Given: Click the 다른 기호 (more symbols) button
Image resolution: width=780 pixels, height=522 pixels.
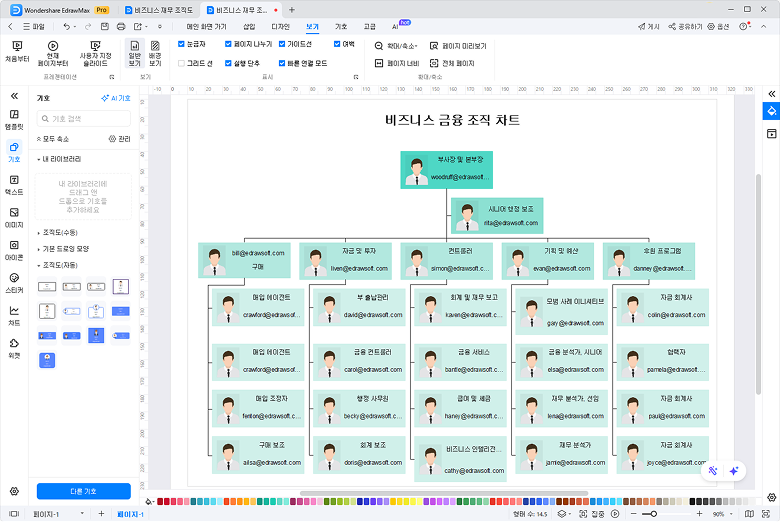Looking at the screenshot, I should [x=84, y=491].
